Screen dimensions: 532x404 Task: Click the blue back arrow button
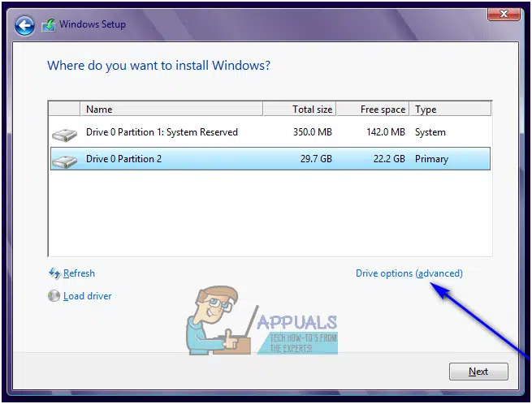24,25
